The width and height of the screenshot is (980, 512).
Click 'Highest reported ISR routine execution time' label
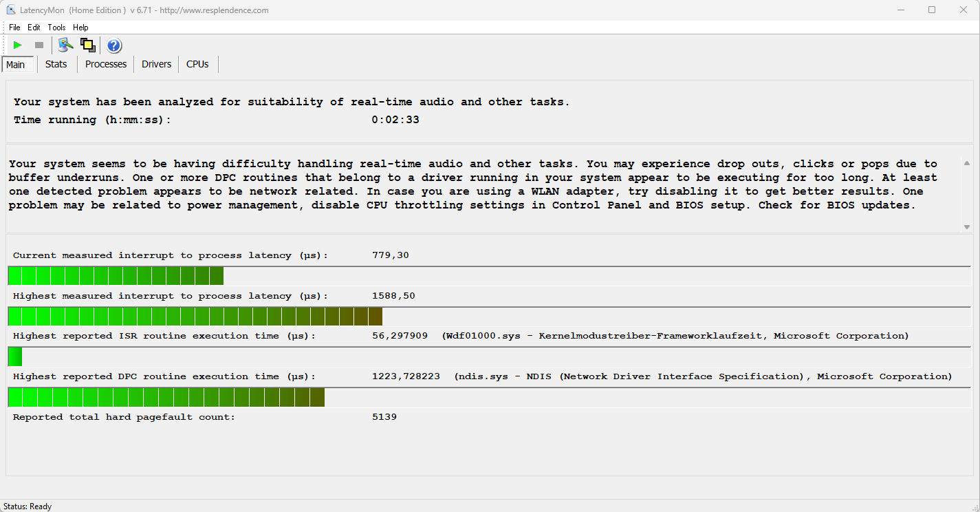click(164, 336)
